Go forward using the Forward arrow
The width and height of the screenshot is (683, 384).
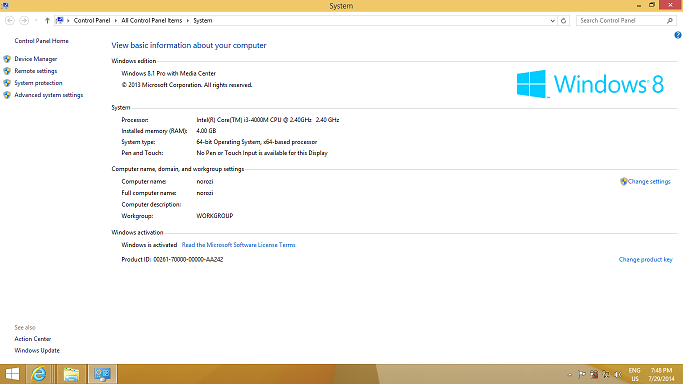[x=24, y=20]
